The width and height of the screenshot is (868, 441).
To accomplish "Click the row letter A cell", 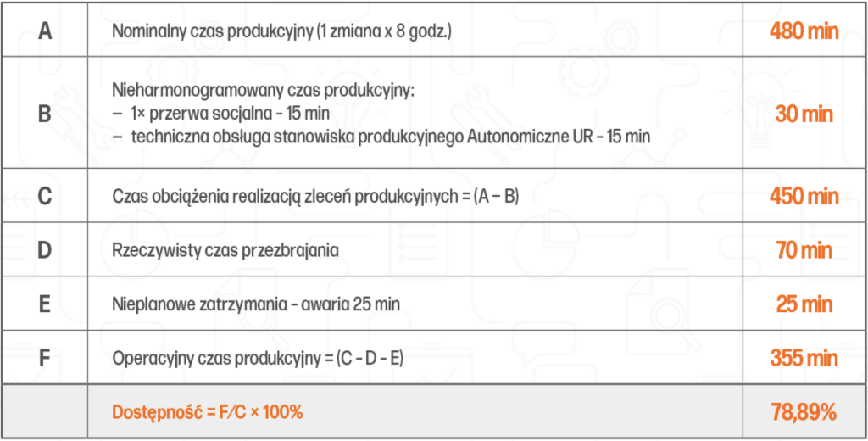I will (x=45, y=32).
